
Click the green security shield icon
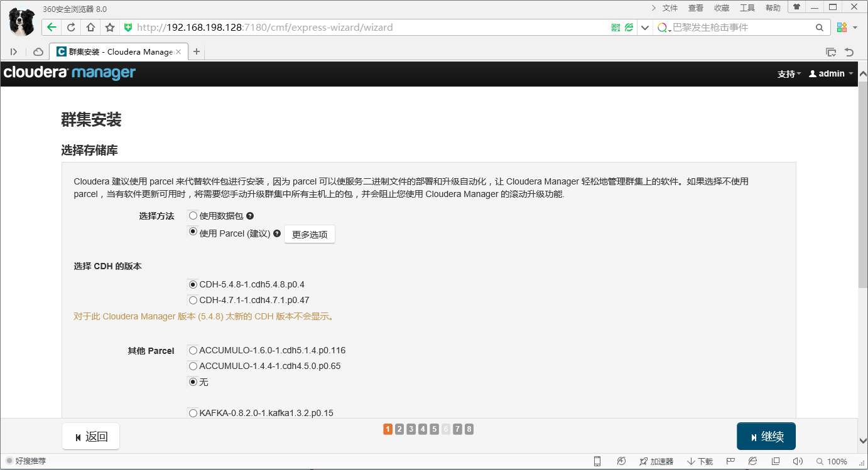click(128, 28)
